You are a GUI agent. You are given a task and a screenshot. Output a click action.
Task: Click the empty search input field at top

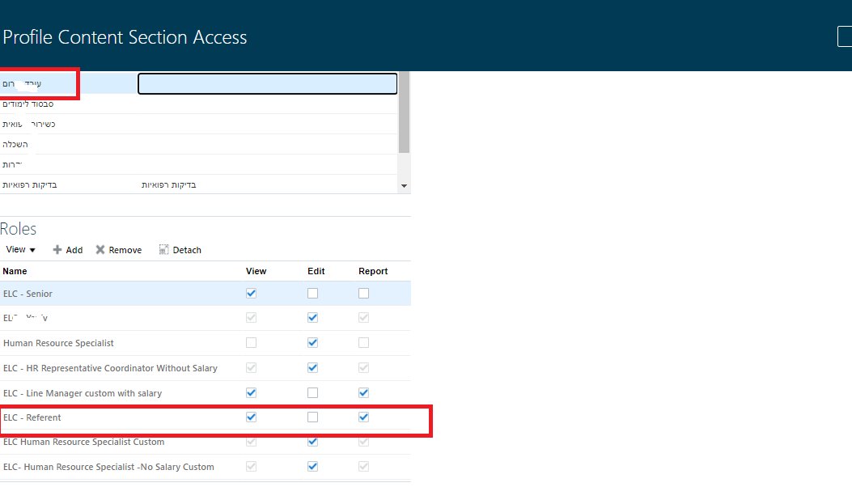point(267,83)
